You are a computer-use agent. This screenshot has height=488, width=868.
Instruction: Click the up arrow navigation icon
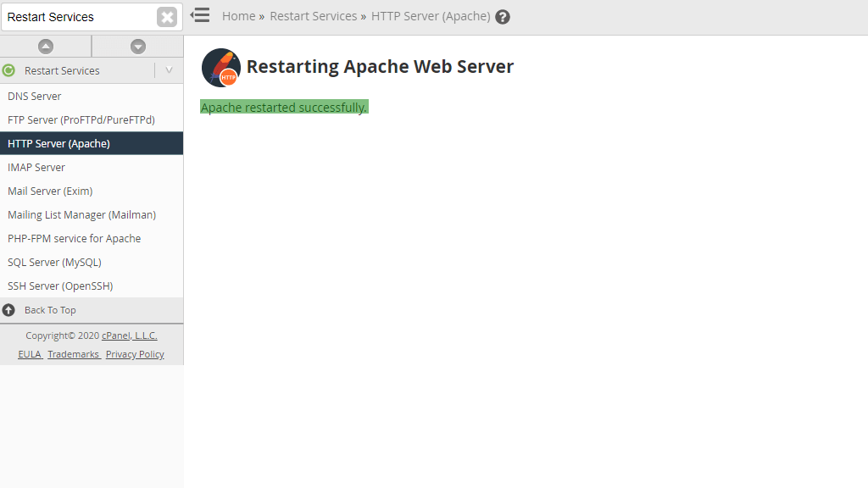click(46, 47)
